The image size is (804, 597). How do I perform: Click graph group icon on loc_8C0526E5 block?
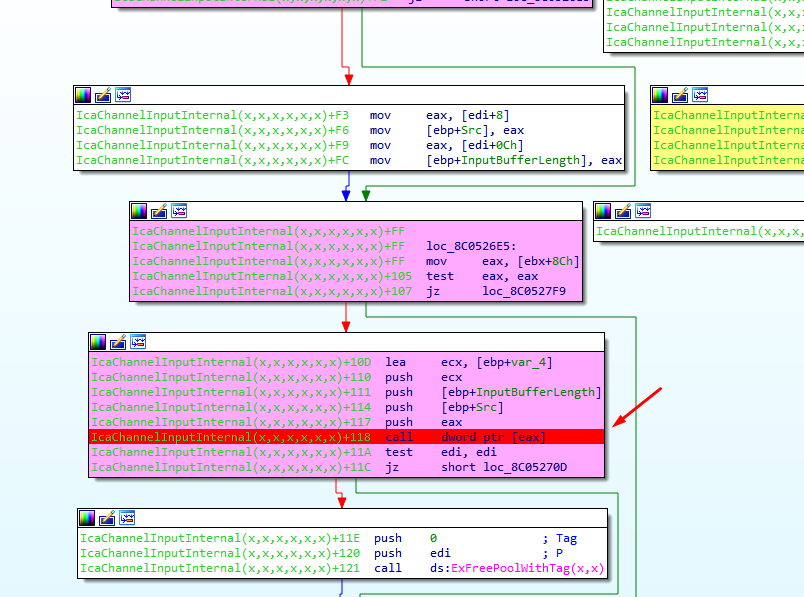point(179,211)
